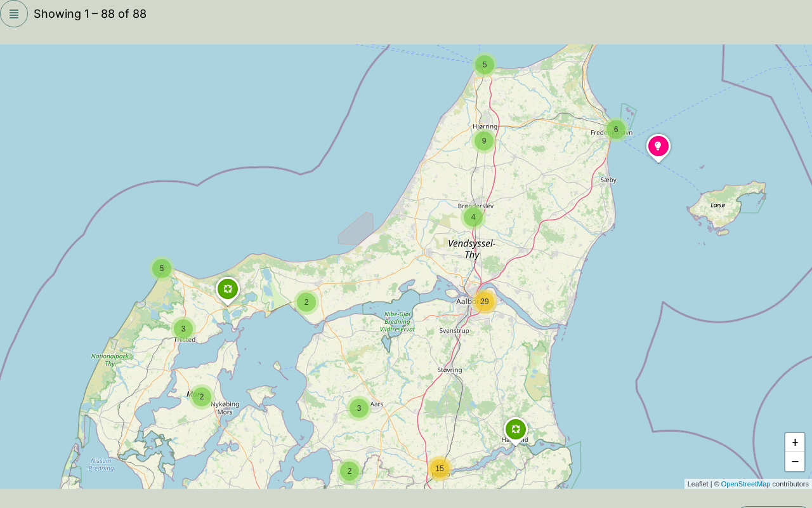
Task: Expand the cluster of 2 west of Aalborg
Action: pyautogui.click(x=306, y=302)
